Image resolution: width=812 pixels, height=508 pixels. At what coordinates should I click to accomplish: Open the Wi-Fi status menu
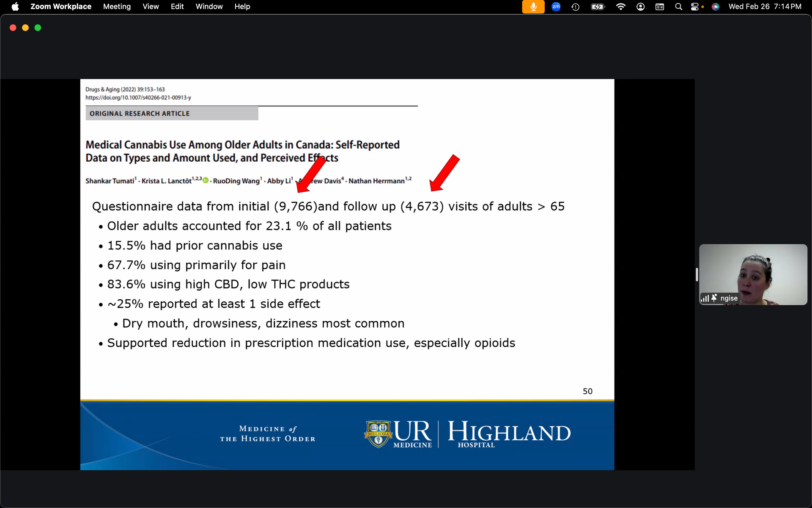point(620,7)
